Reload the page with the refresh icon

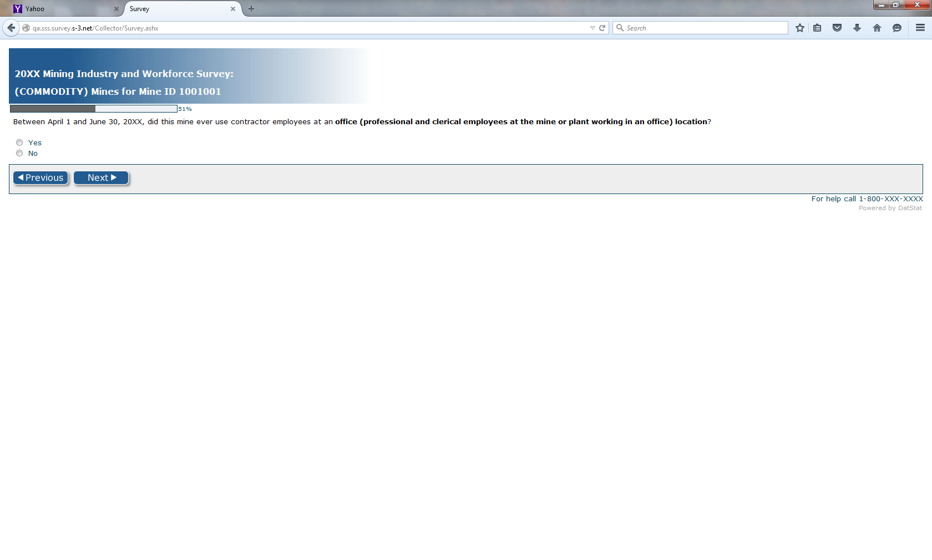(602, 28)
